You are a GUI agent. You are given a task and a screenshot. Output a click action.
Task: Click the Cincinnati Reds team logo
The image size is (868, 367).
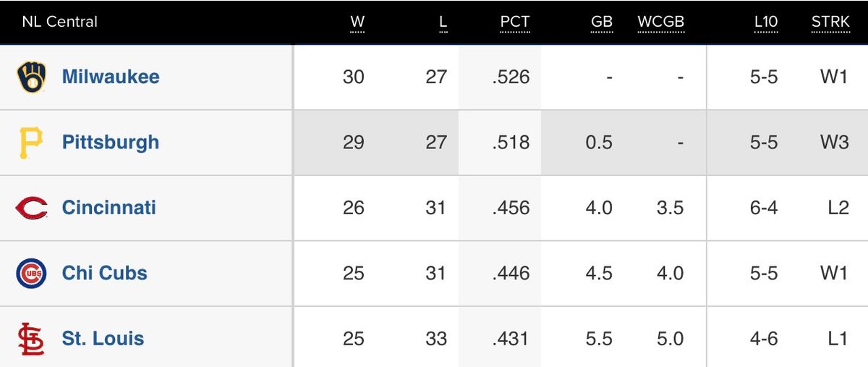(32, 208)
